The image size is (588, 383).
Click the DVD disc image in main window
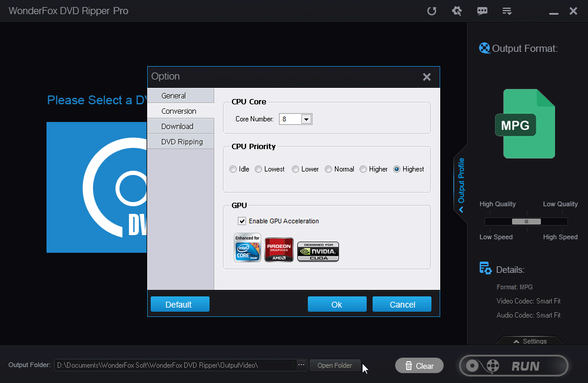pos(97,187)
